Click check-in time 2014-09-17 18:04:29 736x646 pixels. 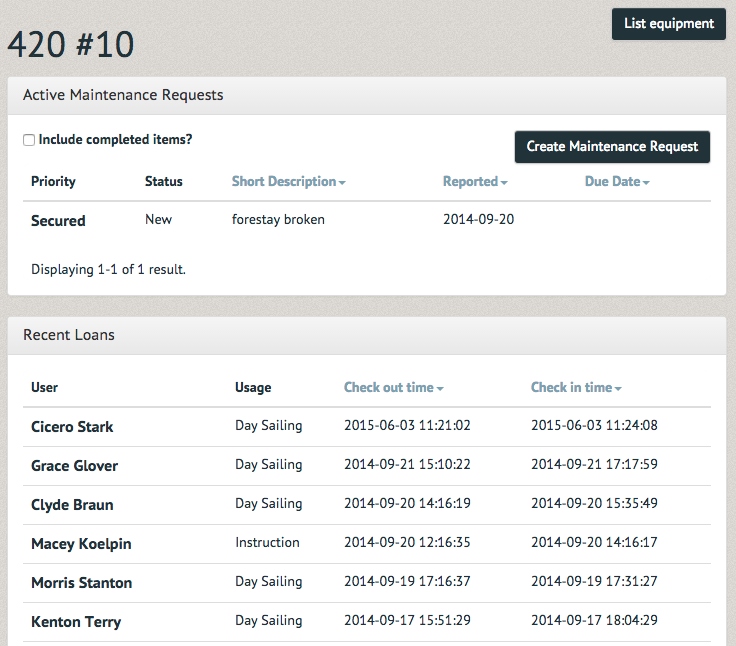[x=594, y=620]
